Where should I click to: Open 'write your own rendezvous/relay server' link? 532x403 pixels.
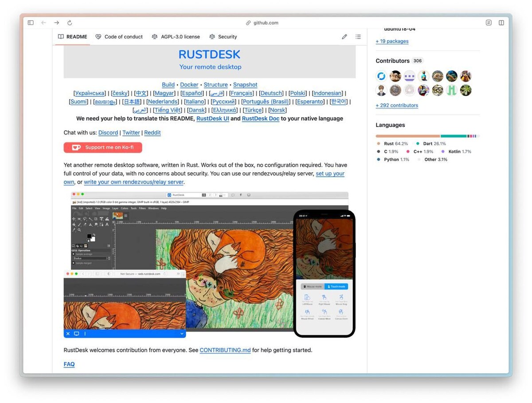(x=133, y=182)
